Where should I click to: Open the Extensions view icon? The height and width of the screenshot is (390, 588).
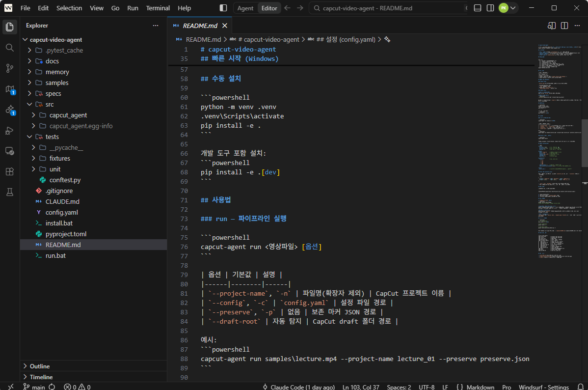tap(10, 171)
